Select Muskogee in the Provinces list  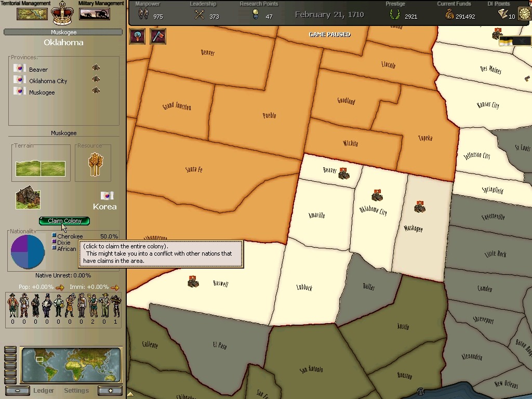pos(42,92)
